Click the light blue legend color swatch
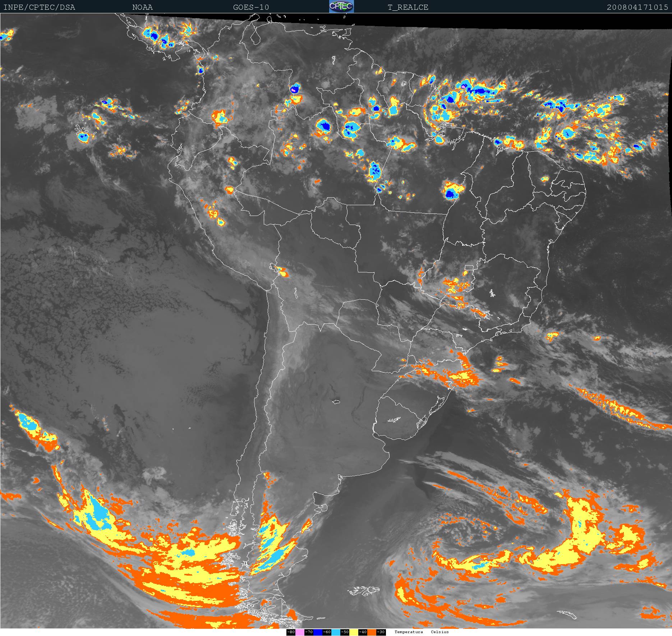Screen dimensions: 672x636 [x=336, y=632]
